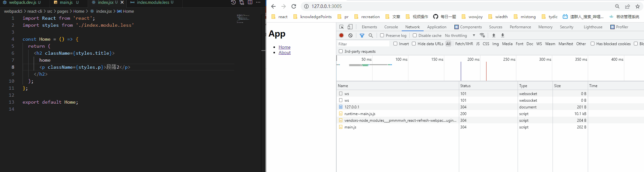Check Has blocked cookies option
Screen dimensions: 644x172
coord(593,44)
